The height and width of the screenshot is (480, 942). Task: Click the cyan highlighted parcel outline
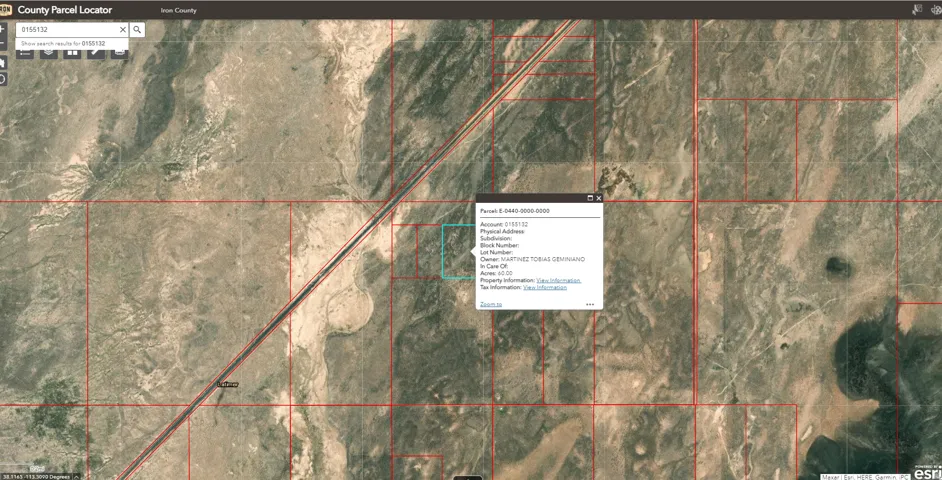[458, 251]
